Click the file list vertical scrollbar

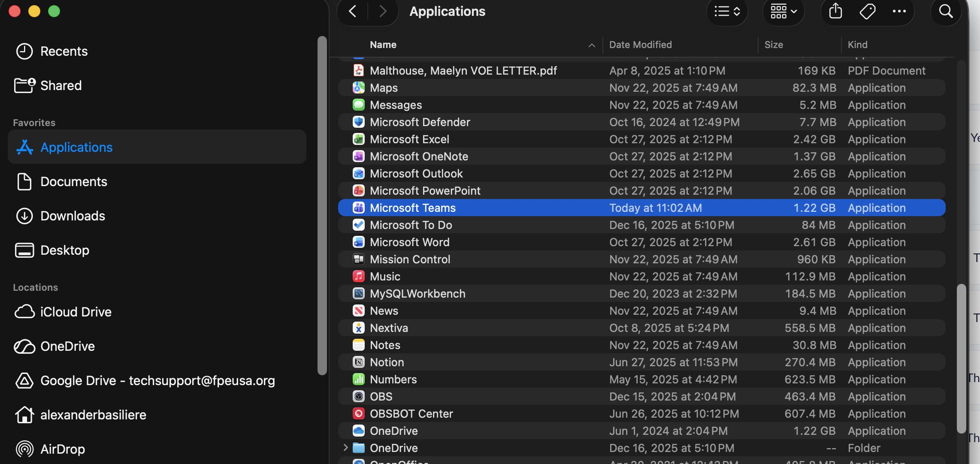click(961, 358)
